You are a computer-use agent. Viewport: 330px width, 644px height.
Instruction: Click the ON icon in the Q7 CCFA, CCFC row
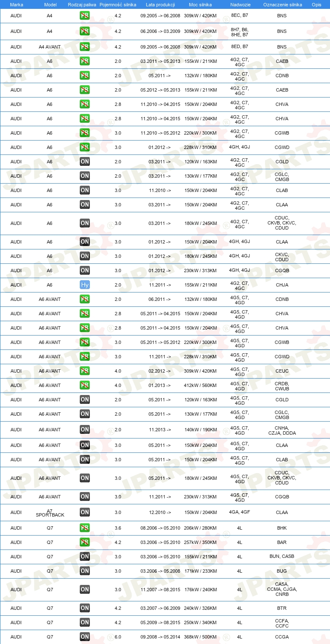click(x=85, y=622)
